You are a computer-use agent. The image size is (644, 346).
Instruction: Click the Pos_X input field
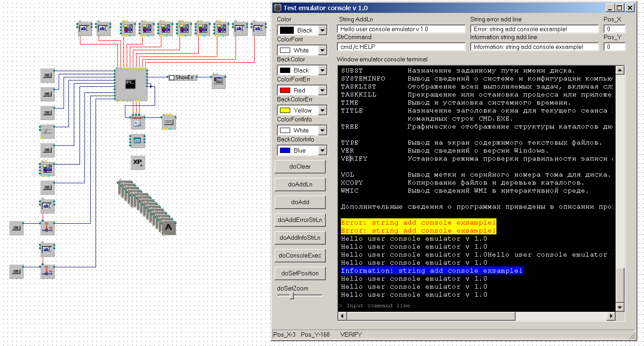[x=614, y=29]
